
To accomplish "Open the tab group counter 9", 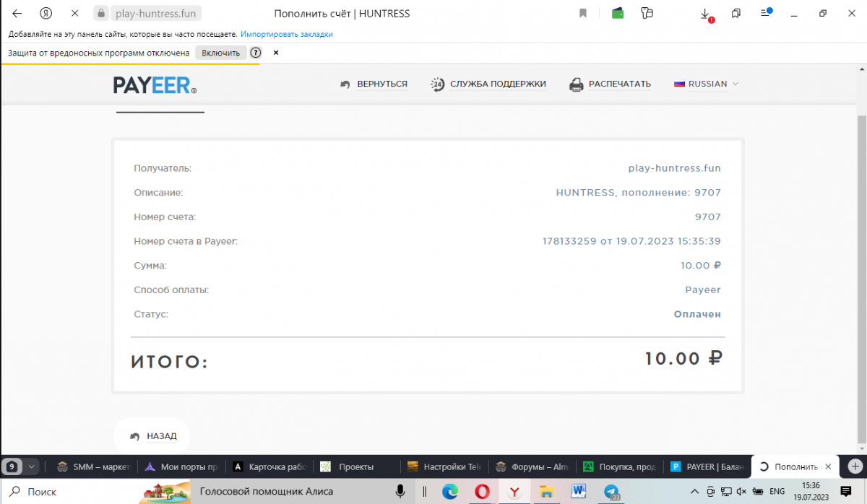I will [x=12, y=466].
